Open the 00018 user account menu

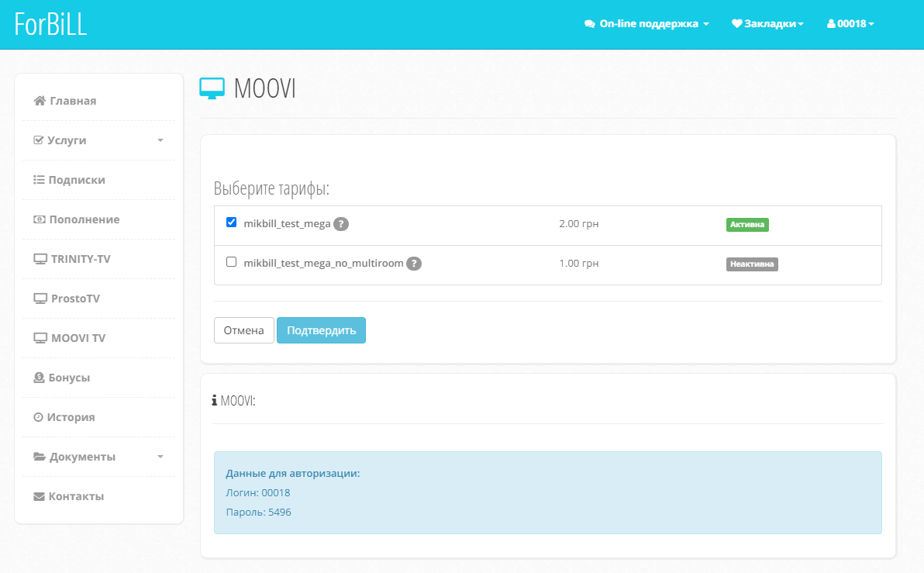click(850, 24)
